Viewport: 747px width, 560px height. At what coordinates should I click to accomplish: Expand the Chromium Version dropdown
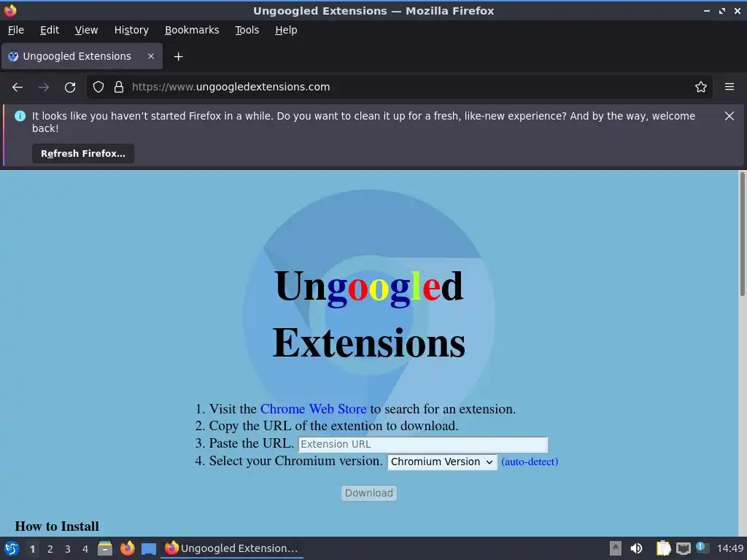(442, 462)
